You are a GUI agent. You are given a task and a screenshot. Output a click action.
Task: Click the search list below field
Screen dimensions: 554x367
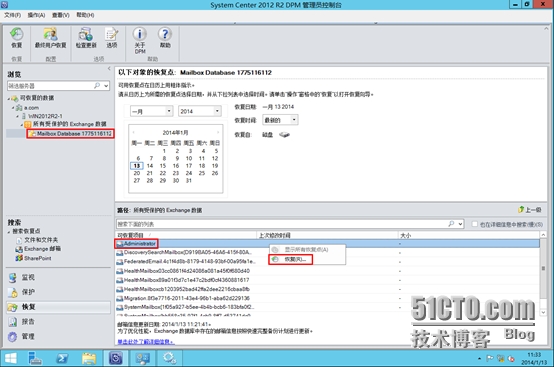click(x=281, y=224)
